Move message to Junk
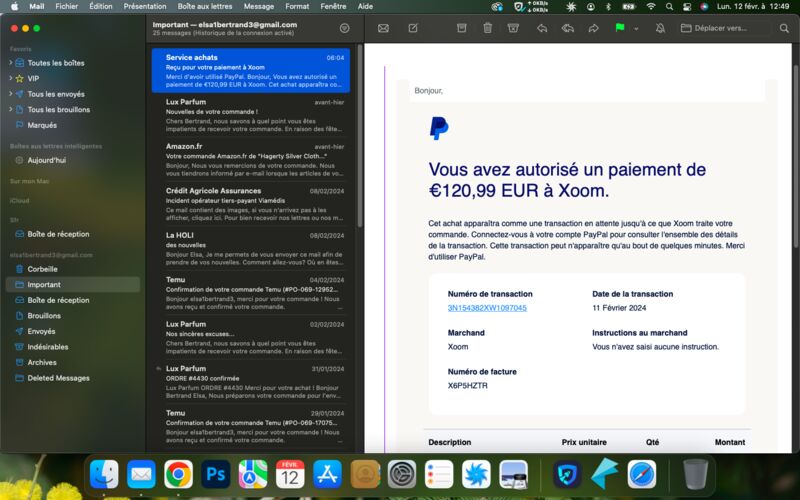Screen dimensions: 800x500 click(513, 29)
